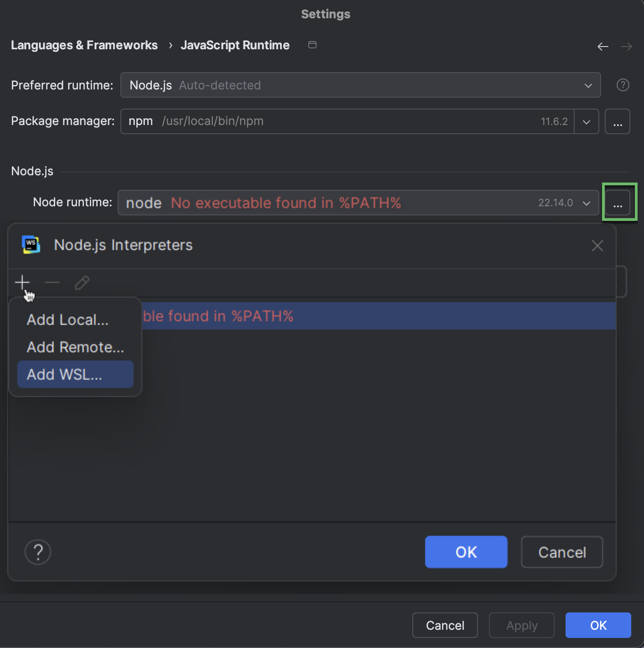Open the Preferred runtime dropdown

tap(588, 85)
